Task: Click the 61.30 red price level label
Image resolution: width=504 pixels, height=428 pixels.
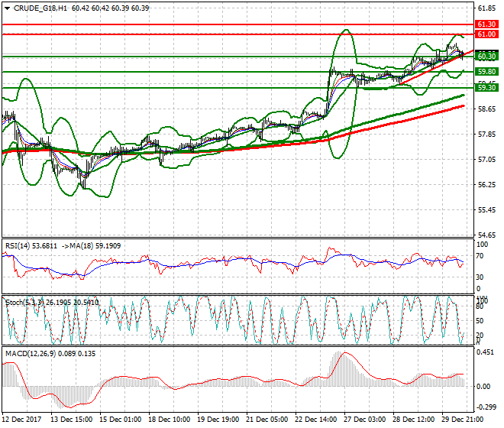Action: point(486,24)
